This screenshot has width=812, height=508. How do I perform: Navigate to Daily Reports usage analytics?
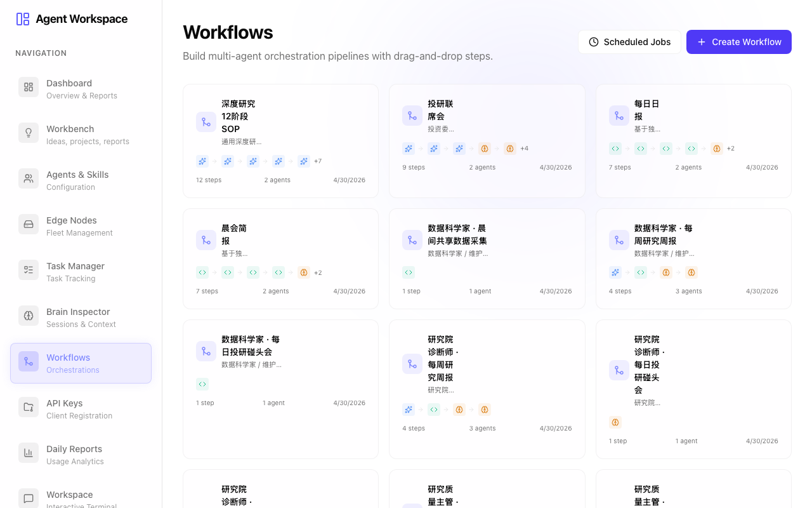coord(81,455)
